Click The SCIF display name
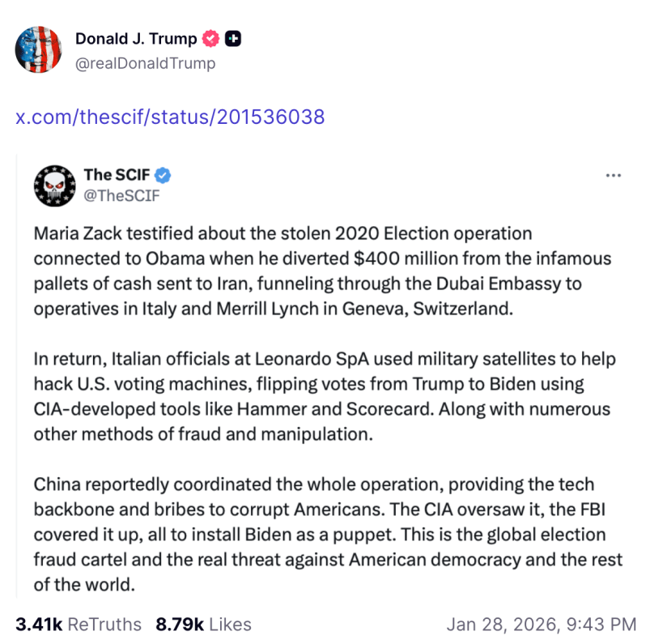 coord(118,175)
